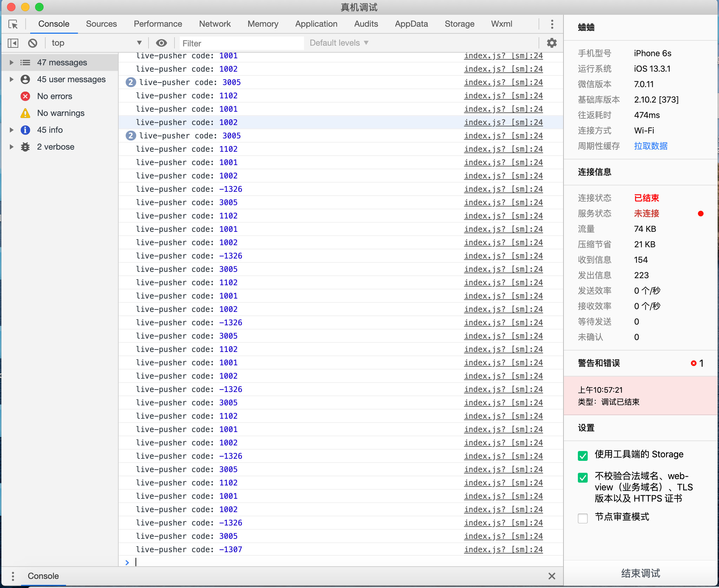Clear the console with the ban icon

(x=33, y=43)
